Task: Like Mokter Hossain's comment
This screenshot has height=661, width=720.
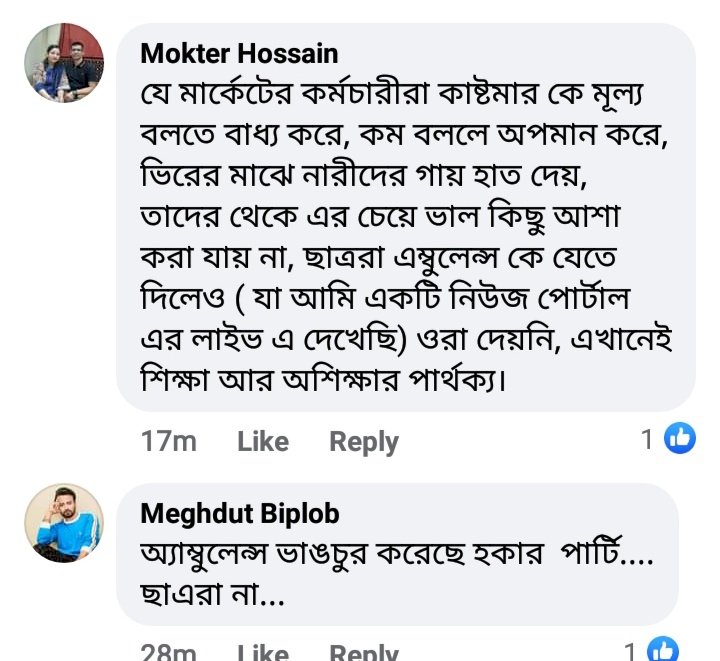Action: (263, 441)
